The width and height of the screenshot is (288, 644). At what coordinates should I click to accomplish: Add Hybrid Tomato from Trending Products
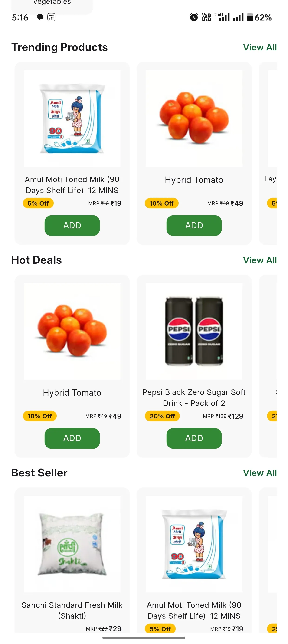point(194,226)
